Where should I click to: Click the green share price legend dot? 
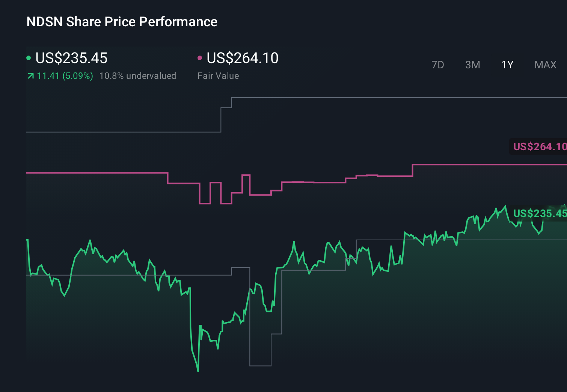[29, 58]
